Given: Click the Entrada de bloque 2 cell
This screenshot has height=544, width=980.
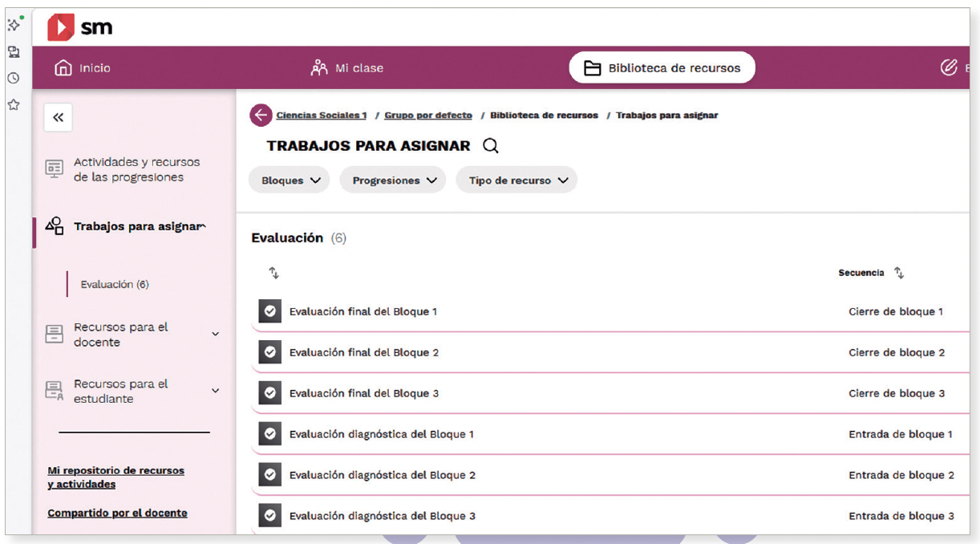Looking at the screenshot, I should (901, 475).
